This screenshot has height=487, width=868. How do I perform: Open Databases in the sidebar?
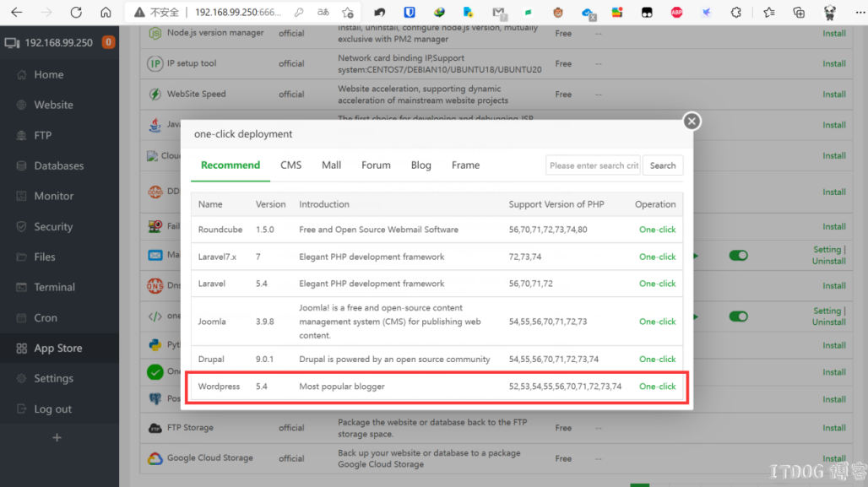point(59,165)
